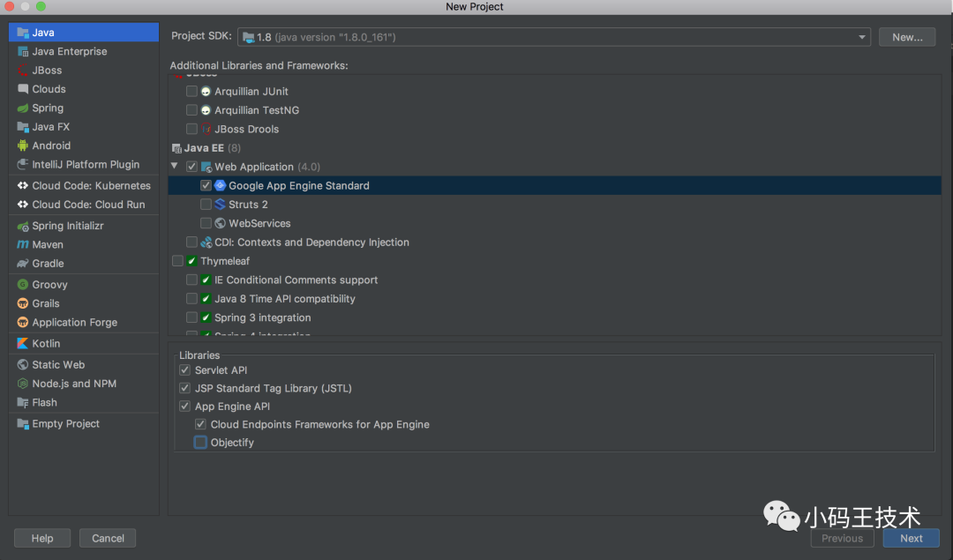Viewport: 953px width, 560px height.
Task: Enable CDI: Contexts and Dependency Injection checkbox
Action: coord(191,242)
